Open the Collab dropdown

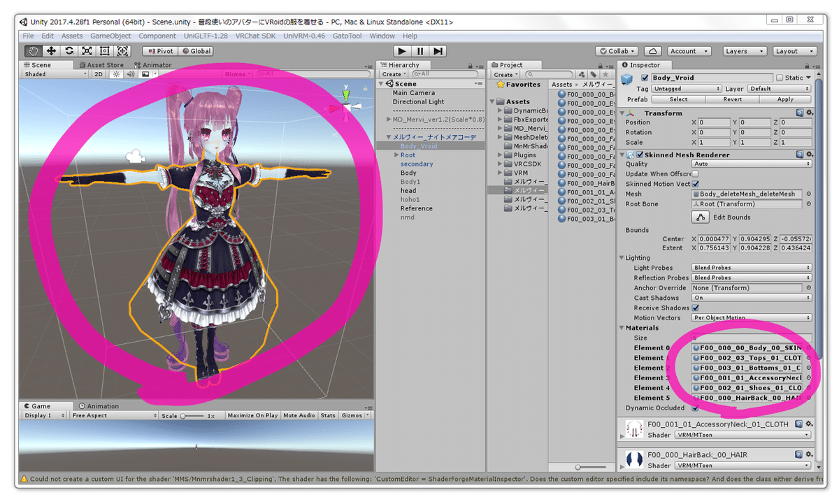click(x=616, y=51)
